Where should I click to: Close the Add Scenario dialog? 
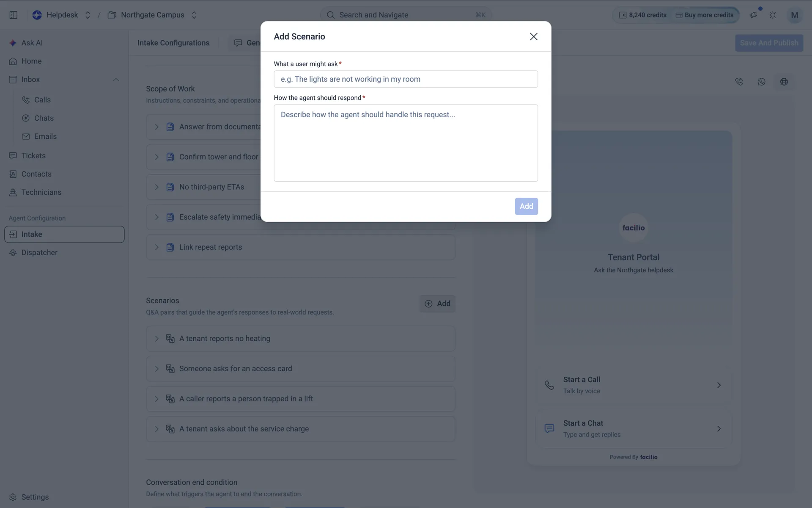[534, 36]
